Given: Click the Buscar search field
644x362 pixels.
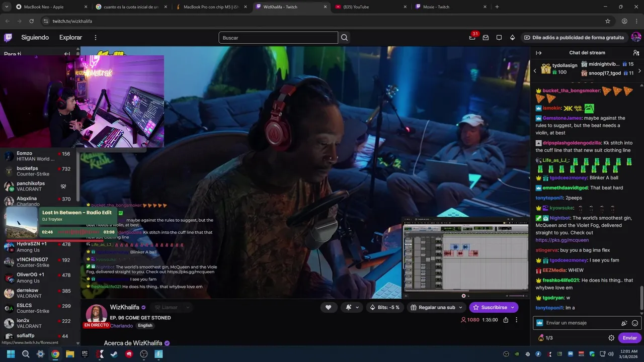Looking at the screenshot, I should click(x=278, y=38).
